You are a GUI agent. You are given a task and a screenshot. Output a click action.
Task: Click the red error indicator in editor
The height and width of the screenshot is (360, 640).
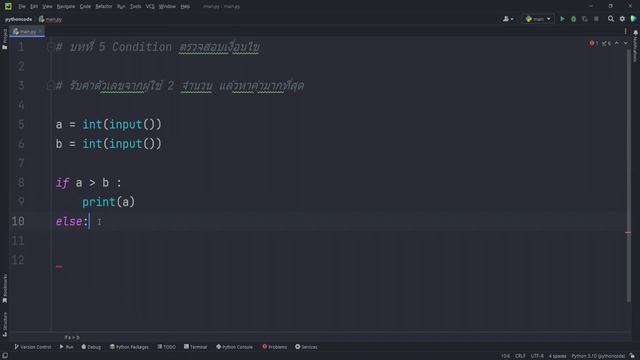coord(593,43)
